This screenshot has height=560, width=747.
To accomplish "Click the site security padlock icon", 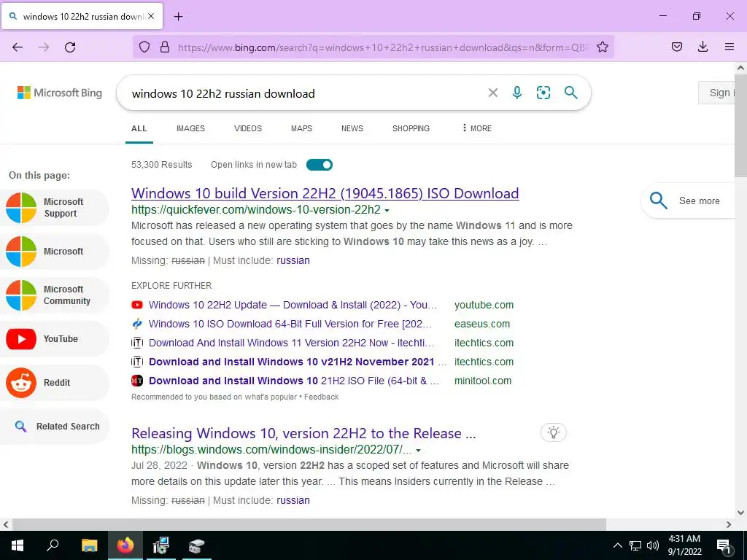I will pyautogui.click(x=165, y=47).
